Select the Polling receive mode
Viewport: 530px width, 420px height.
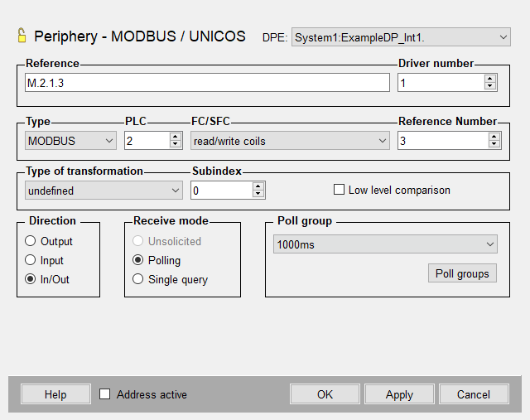point(138,260)
